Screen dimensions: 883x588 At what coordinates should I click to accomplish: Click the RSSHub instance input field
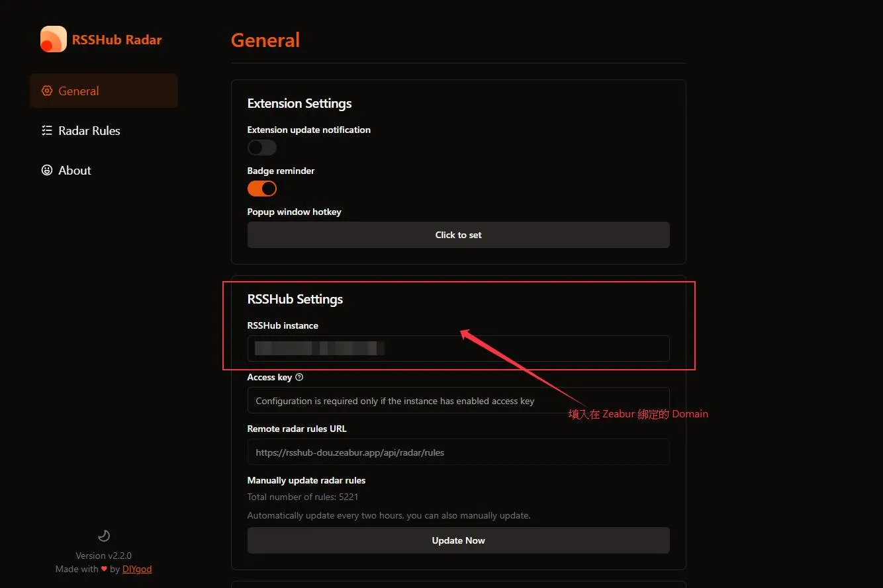pos(458,349)
